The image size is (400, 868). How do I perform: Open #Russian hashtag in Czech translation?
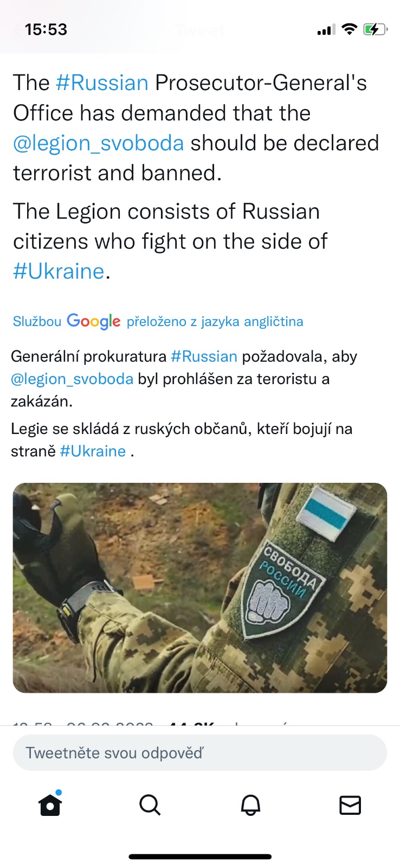point(204,356)
